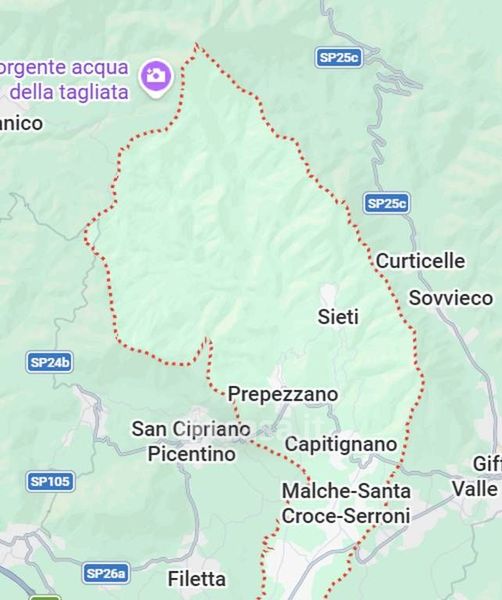
Task: Click the purple camera photo-spot pin
Action: [156, 78]
